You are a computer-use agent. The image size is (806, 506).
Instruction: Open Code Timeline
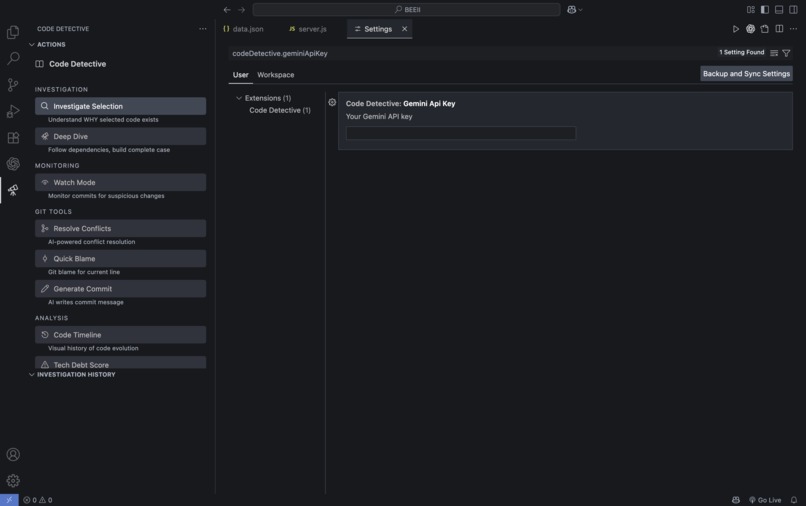tap(120, 335)
